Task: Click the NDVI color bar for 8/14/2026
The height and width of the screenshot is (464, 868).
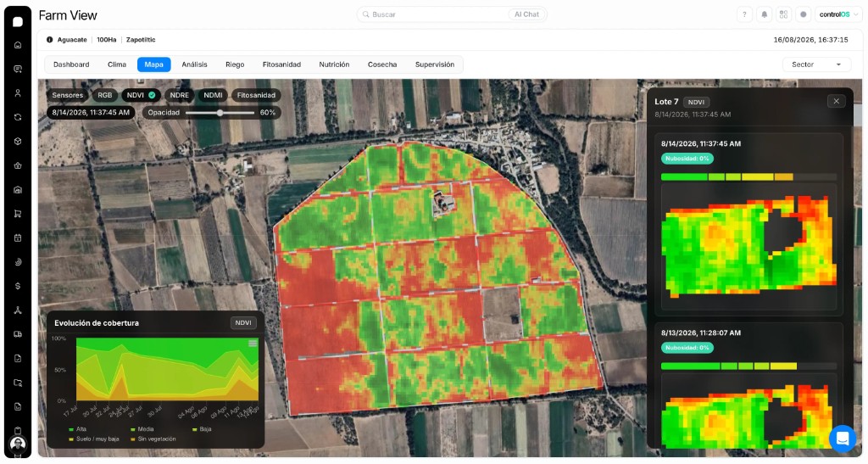Action: 748,177
